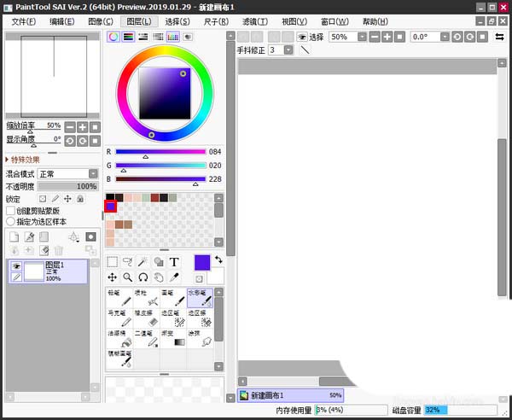Select the magic wand tool
This screenshot has width=512, height=420.
pyautogui.click(x=143, y=262)
